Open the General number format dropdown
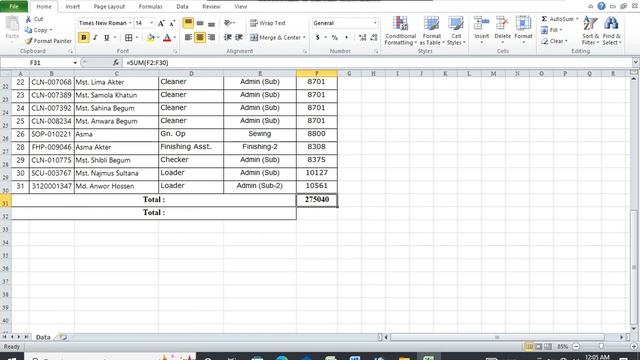Image resolution: width=640 pixels, height=360 pixels. [375, 23]
